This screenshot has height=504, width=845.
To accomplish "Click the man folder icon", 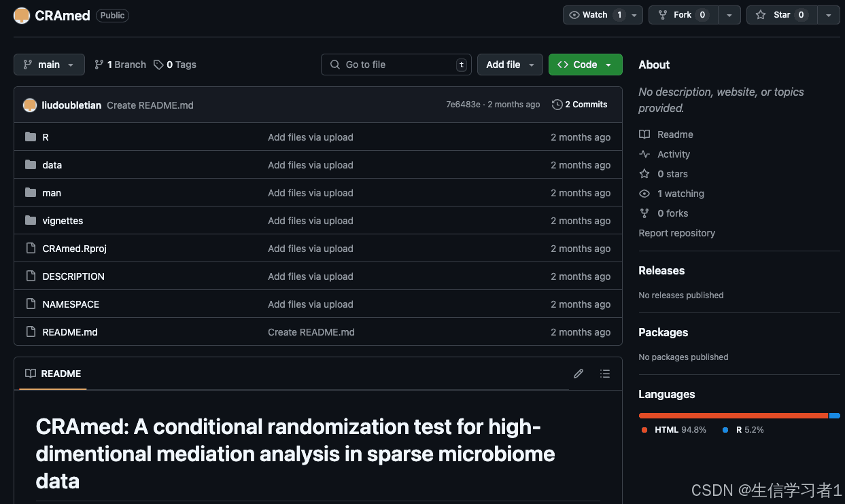I will click(x=30, y=193).
